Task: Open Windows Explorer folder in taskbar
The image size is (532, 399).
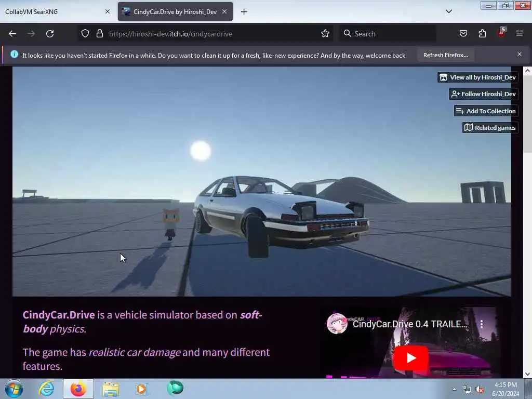Action: [111, 389]
